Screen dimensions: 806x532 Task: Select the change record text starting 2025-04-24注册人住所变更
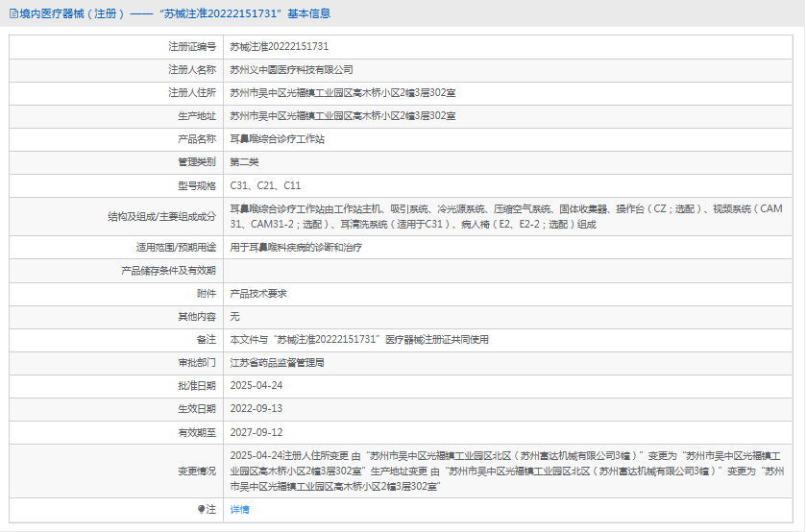click(x=507, y=471)
